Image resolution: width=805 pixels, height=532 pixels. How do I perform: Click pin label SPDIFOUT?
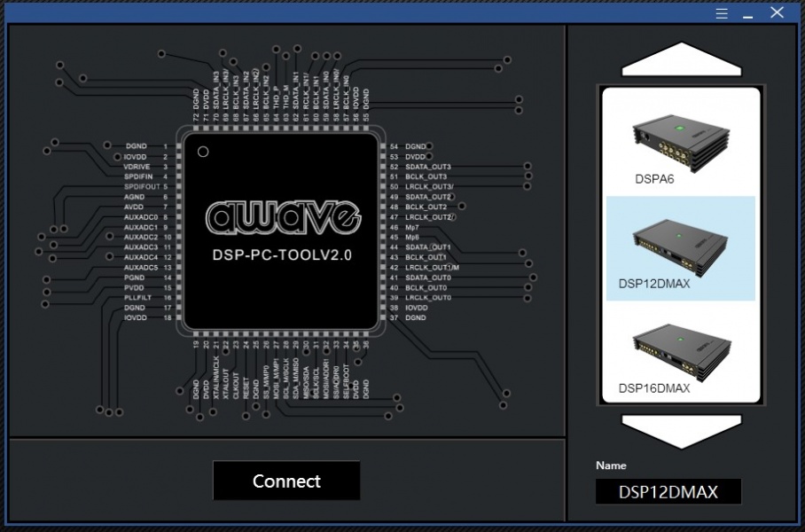[x=142, y=186]
